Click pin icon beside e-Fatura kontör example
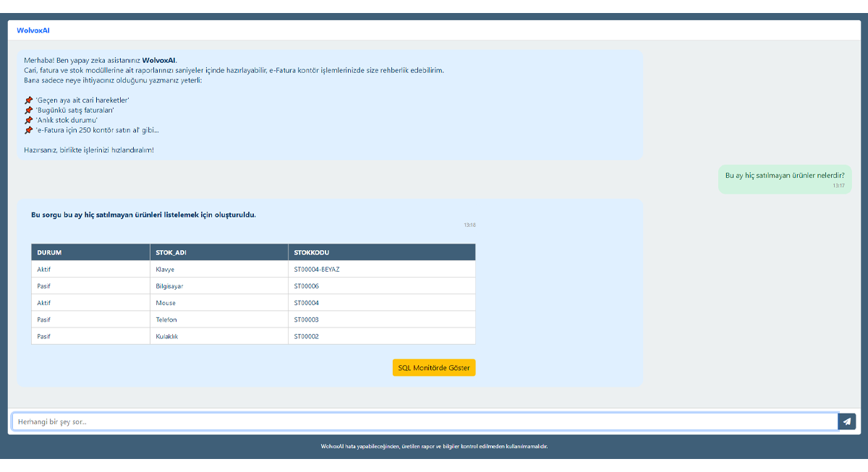The image size is (868, 472). [28, 130]
